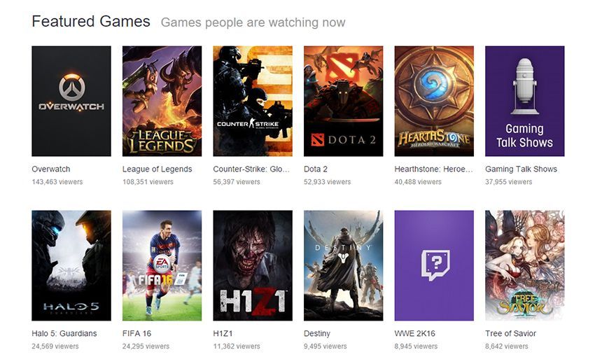The image size is (602, 364).
Task: Open the Halo 5: Guardians title link
Action: (x=64, y=333)
